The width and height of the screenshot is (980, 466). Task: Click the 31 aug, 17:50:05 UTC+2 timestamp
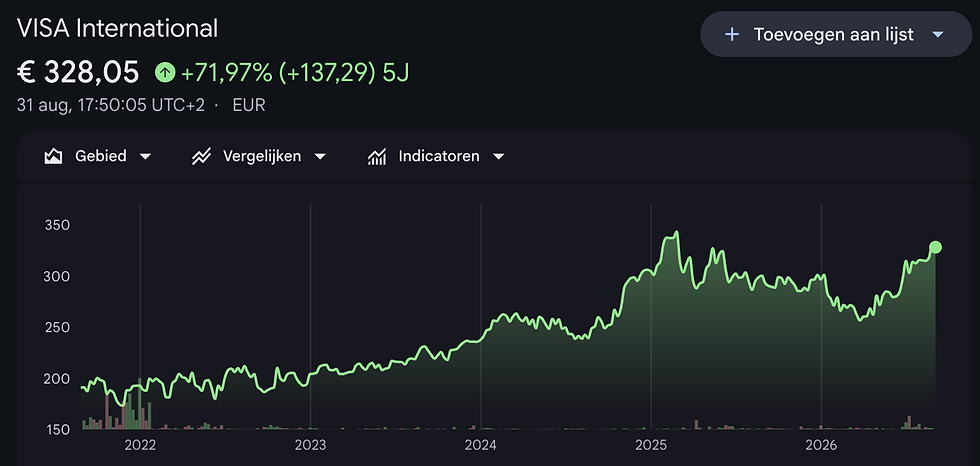click(111, 106)
